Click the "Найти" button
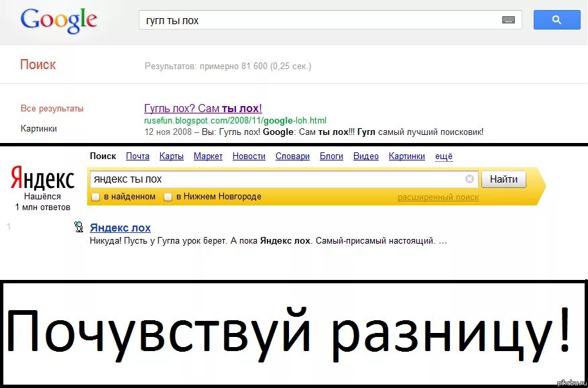The image size is (588, 388). (504, 179)
